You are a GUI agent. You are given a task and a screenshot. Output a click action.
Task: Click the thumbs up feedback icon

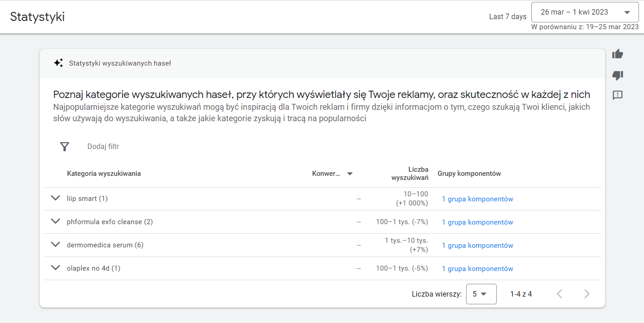point(618,54)
